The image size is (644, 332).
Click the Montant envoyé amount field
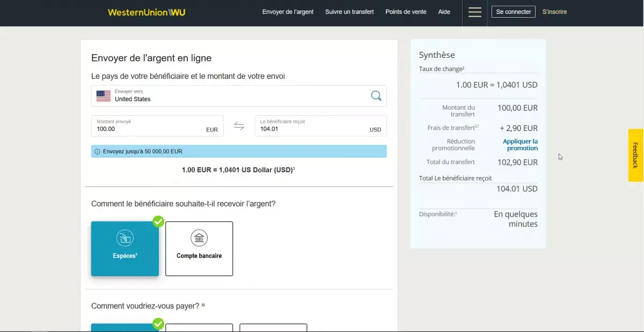click(158, 126)
